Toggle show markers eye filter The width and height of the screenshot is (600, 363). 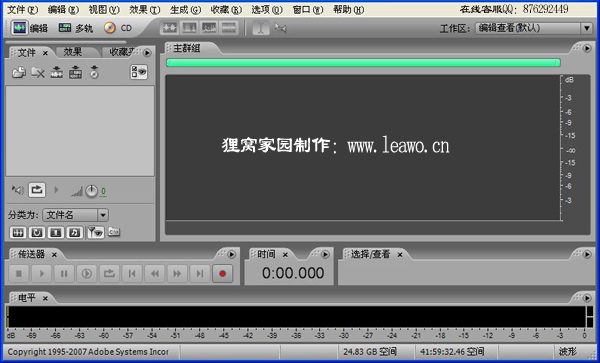95,232
